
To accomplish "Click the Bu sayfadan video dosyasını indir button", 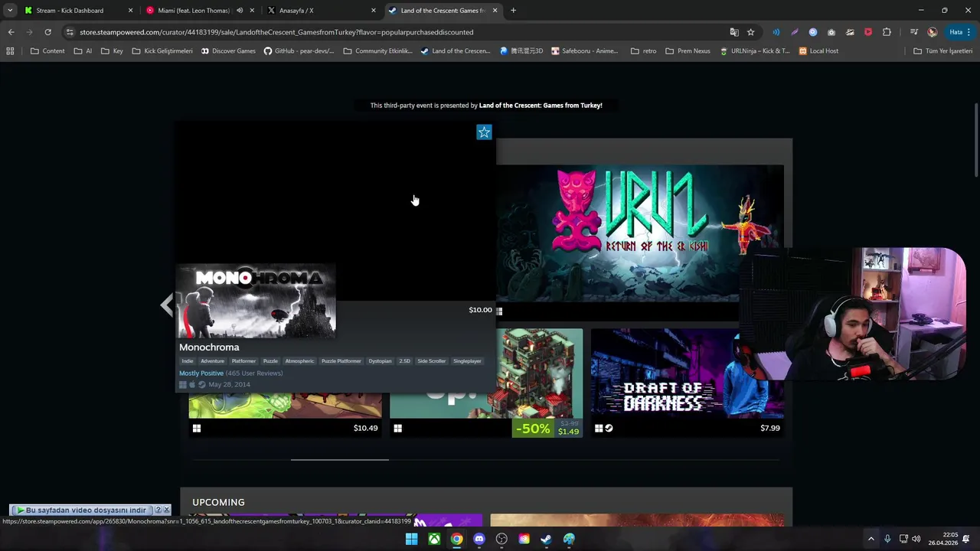I will click(82, 510).
